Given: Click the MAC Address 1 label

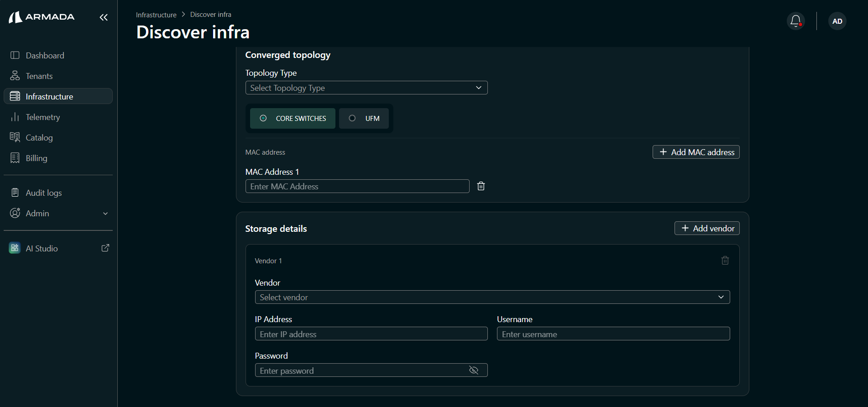Looking at the screenshot, I should click(x=272, y=172).
